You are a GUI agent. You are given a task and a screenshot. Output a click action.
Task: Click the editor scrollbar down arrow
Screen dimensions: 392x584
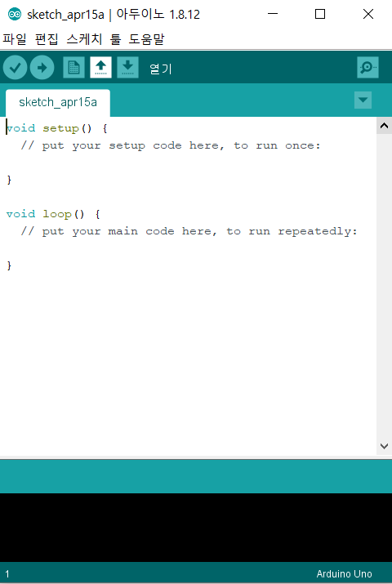coord(384,446)
